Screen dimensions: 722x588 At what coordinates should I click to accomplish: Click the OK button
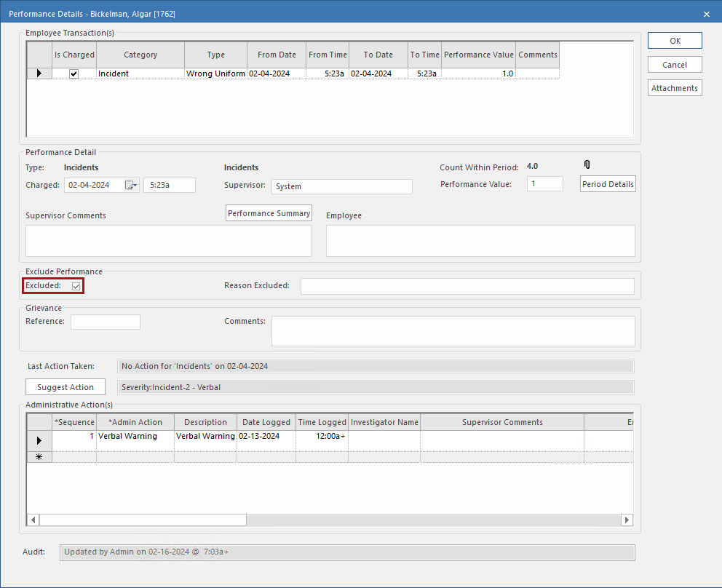[x=674, y=40]
